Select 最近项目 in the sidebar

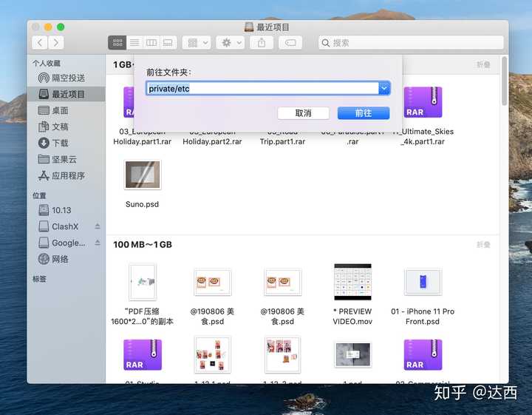[x=66, y=94]
